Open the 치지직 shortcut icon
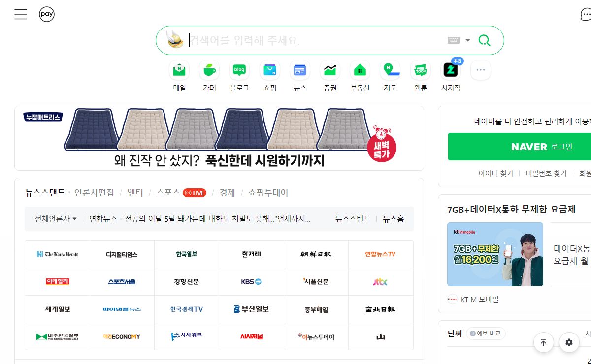Screen dimensions: 591x364 (451, 70)
